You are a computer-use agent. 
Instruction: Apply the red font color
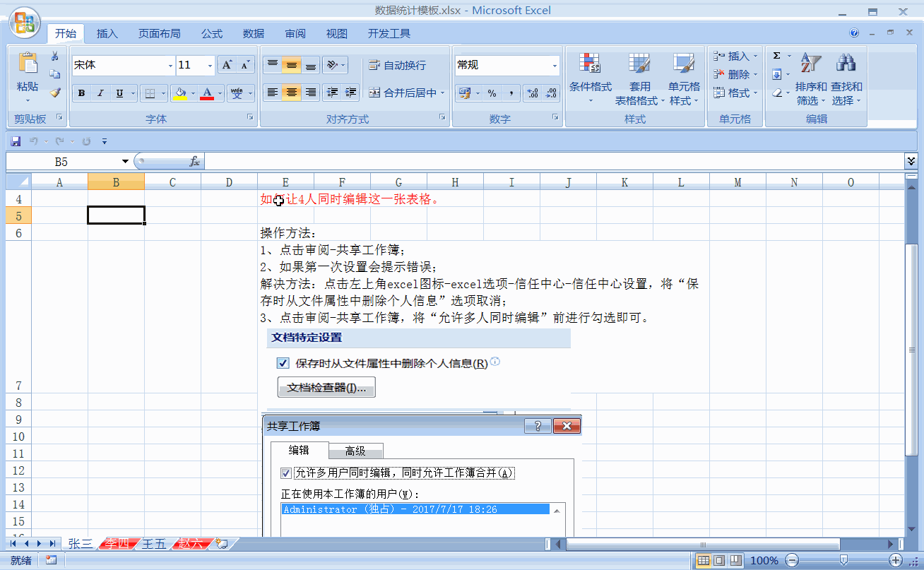pyautogui.click(x=207, y=93)
